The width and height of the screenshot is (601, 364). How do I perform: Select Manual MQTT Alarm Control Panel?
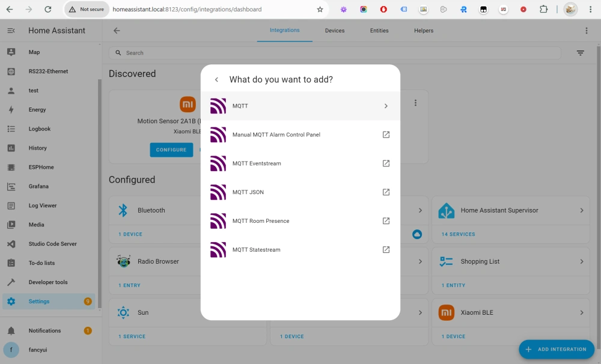point(300,135)
